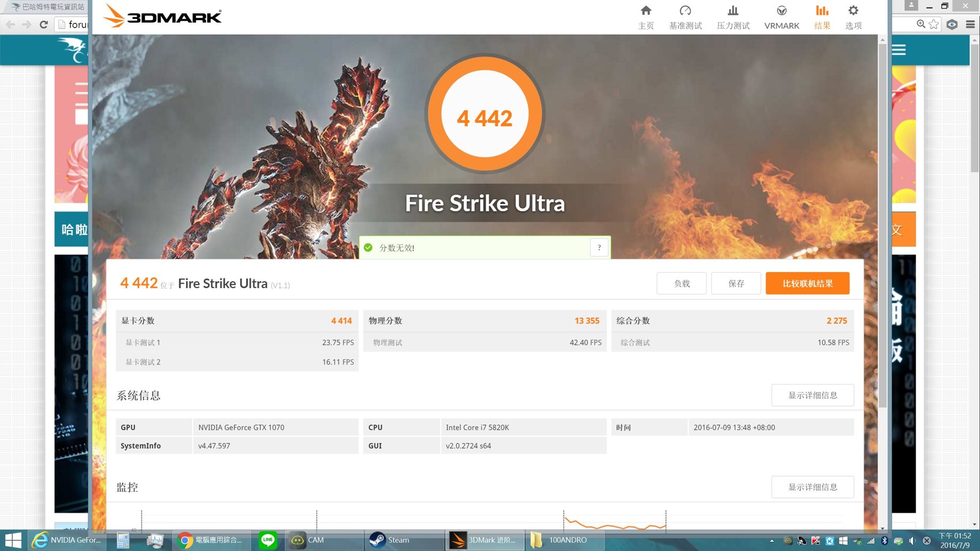
Task: Compare results online (比较联机结果)
Action: tap(807, 284)
